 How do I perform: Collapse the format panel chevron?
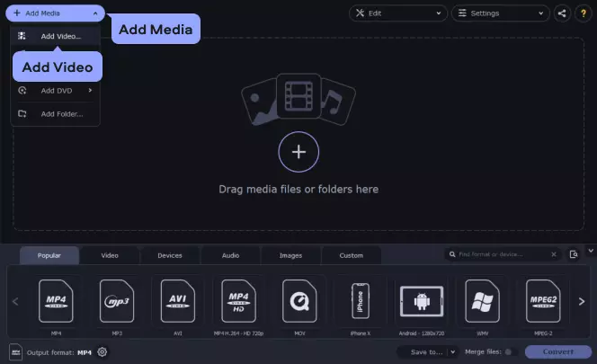[x=591, y=251]
